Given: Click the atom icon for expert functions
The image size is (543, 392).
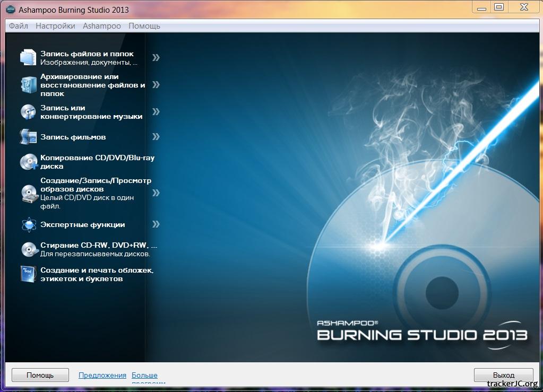Looking at the screenshot, I should (x=28, y=224).
